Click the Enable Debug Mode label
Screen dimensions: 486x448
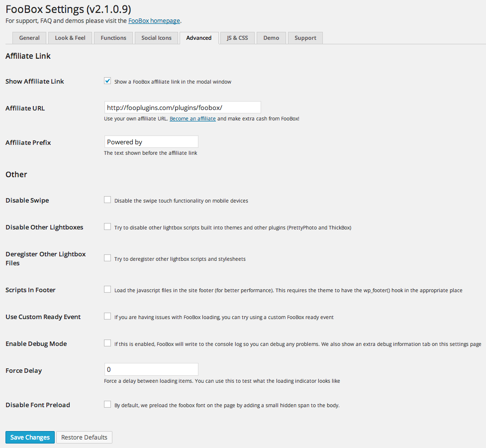[x=36, y=344]
